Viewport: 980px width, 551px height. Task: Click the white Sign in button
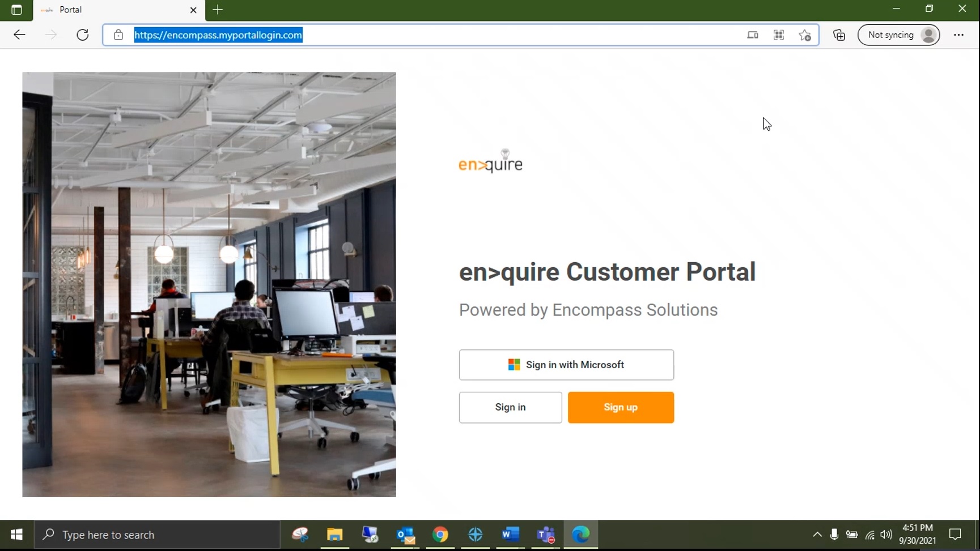pos(510,407)
